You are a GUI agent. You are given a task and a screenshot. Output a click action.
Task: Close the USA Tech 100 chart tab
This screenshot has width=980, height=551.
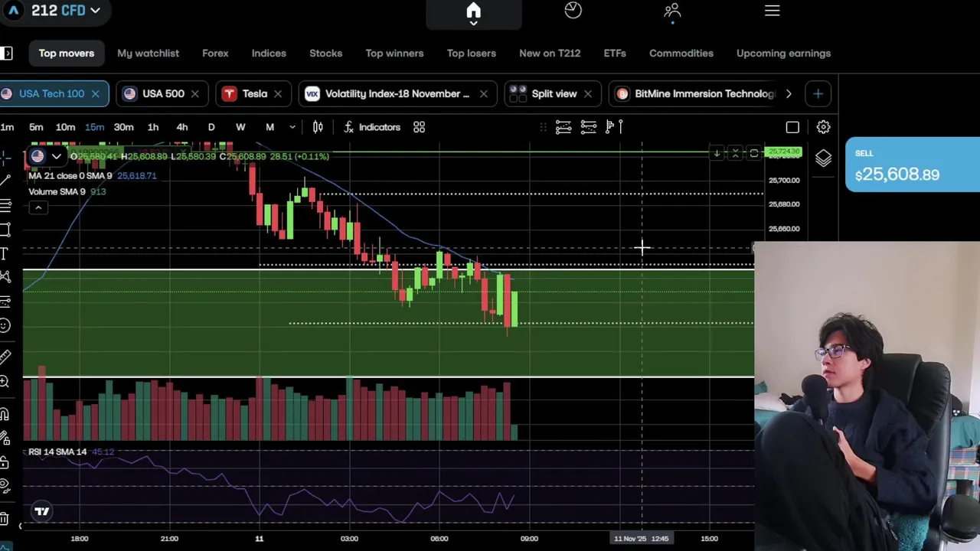95,93
